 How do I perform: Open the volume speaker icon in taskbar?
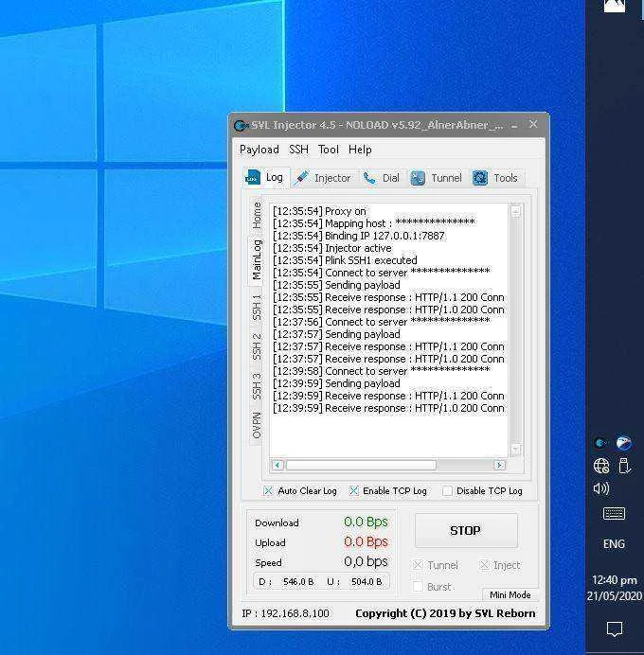[601, 488]
